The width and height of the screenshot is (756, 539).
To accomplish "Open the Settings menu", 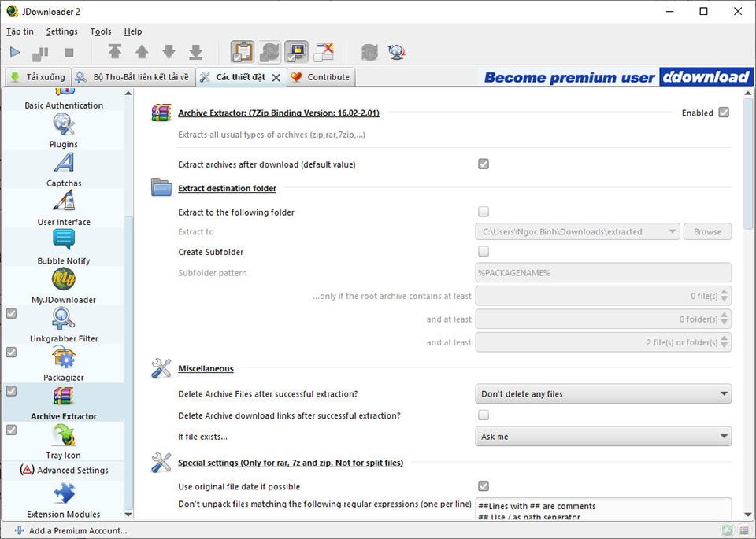I will [x=61, y=31].
